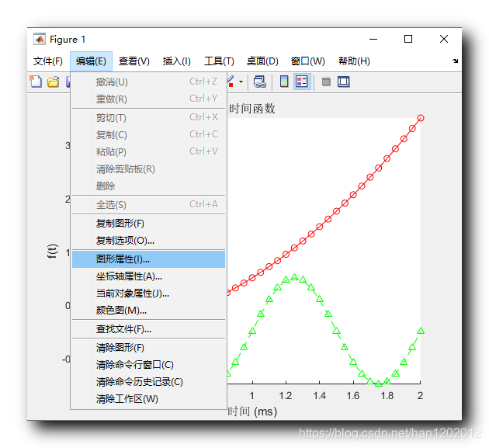Select 坐标轴属性(A)... menu entry
Screen dimensions: 489x448
pos(148,276)
